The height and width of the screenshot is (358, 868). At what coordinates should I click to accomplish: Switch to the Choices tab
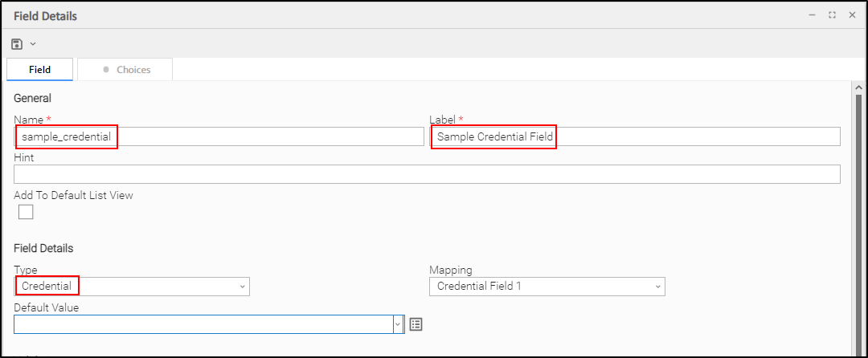pyautogui.click(x=125, y=70)
